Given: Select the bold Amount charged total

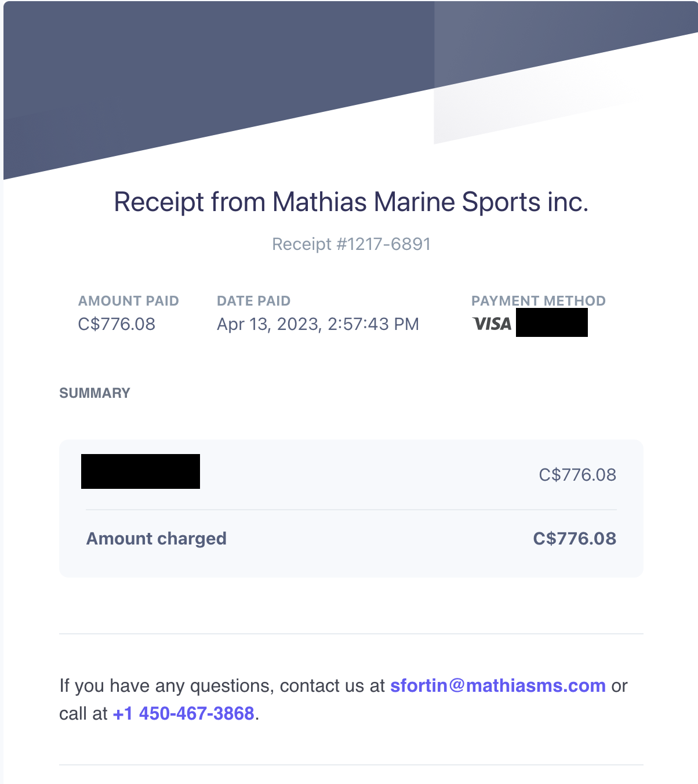Looking at the screenshot, I should pyautogui.click(x=575, y=539).
